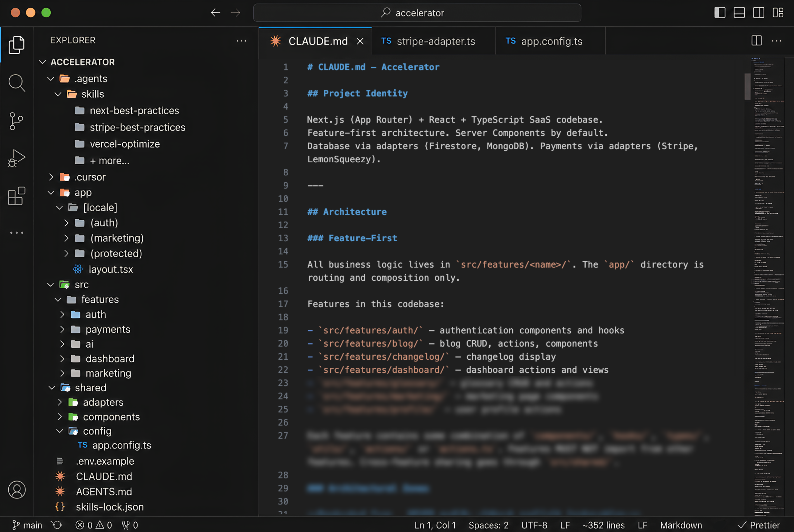The height and width of the screenshot is (532, 794).
Task: Expand the ai feature folder
Action: click(x=62, y=344)
